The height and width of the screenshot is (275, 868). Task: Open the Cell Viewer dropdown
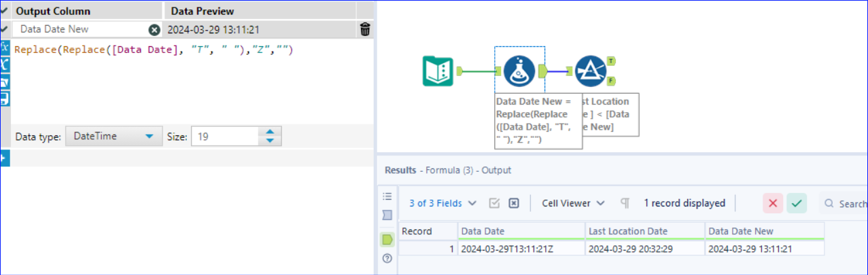coord(573,203)
